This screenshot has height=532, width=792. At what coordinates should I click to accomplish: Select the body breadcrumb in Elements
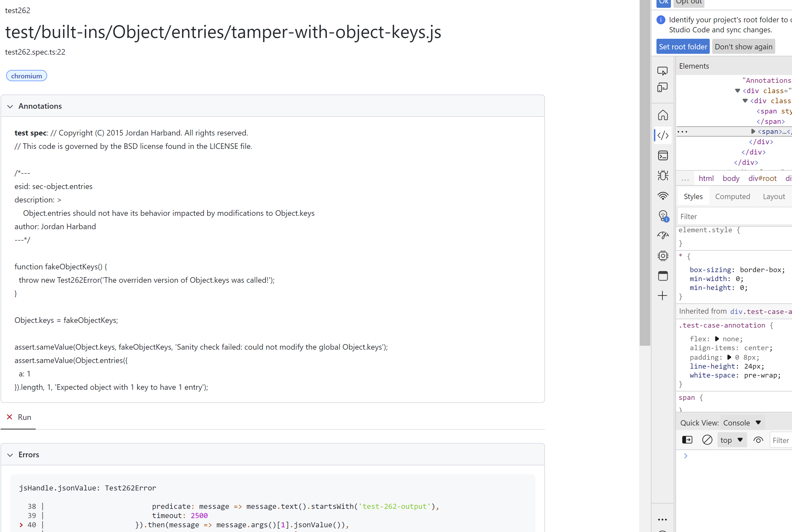(731, 178)
